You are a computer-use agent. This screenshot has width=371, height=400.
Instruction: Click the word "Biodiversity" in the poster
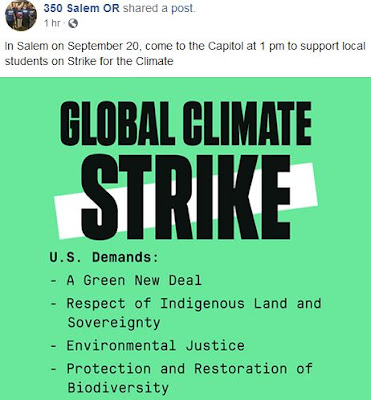point(118,388)
